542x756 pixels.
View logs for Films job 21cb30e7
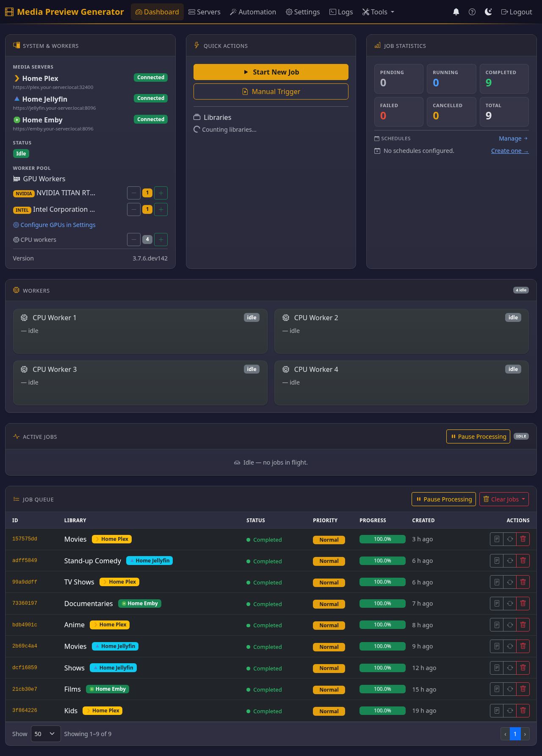[x=497, y=689]
